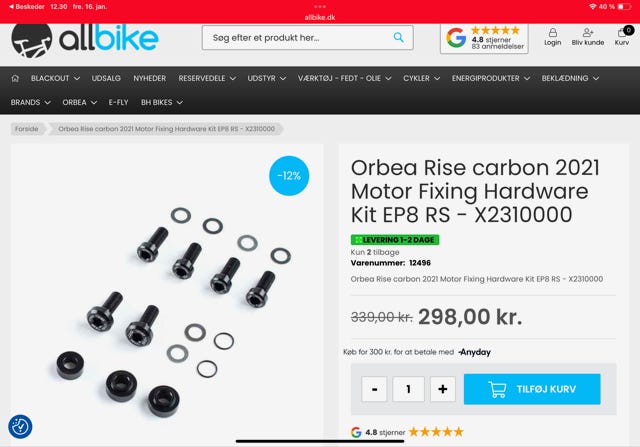Open the cookie consent badge icon
The height and width of the screenshot is (447, 640).
click(20, 427)
